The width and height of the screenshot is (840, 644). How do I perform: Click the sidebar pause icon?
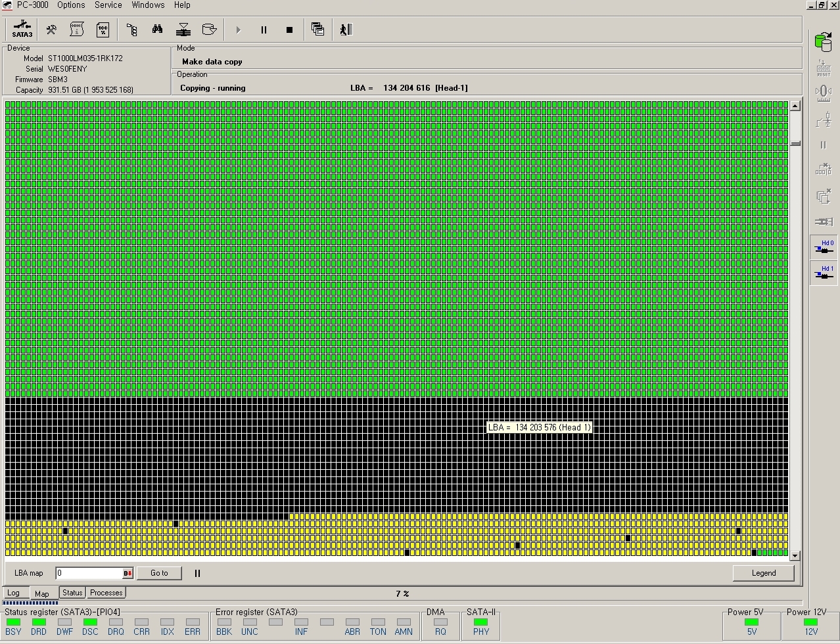coord(824,145)
